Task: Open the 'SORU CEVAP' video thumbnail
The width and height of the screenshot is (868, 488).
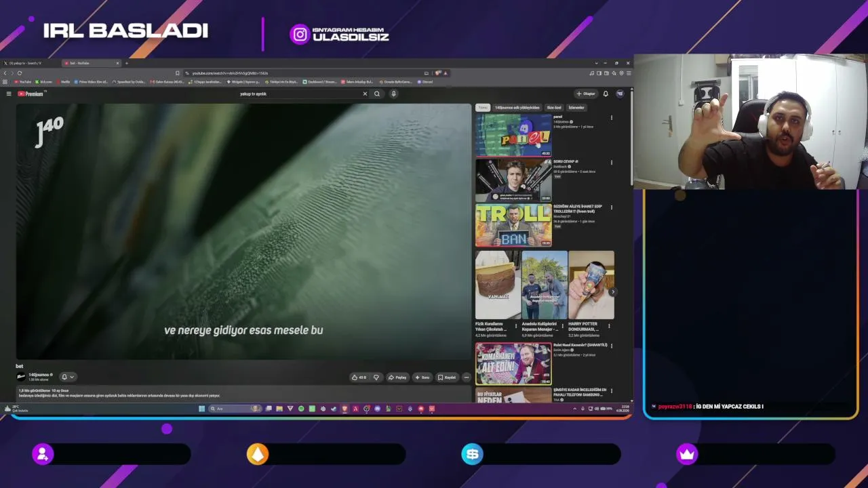Action: pyautogui.click(x=513, y=180)
